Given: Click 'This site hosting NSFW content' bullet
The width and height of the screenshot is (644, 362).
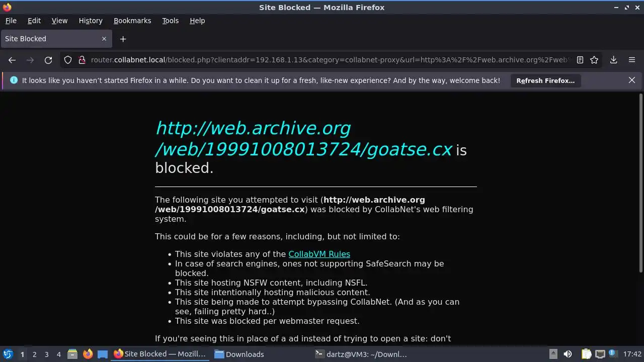Looking at the screenshot, I should [x=271, y=283].
